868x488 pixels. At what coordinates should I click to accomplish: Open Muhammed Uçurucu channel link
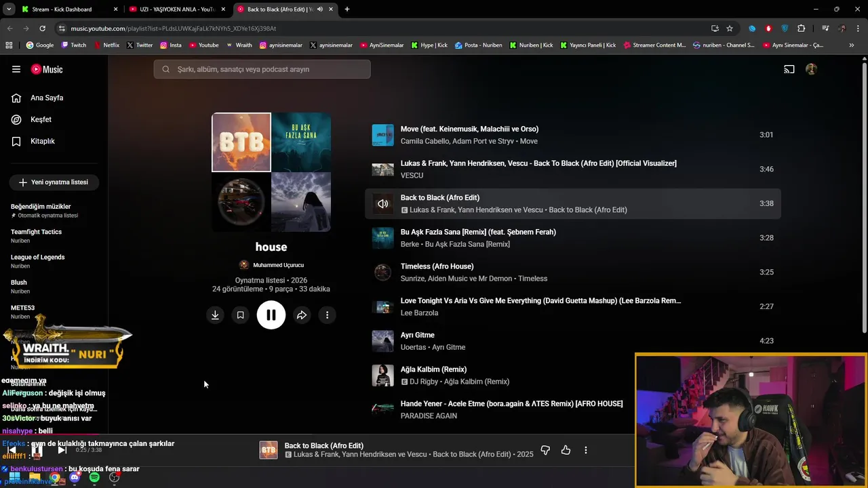278,265
